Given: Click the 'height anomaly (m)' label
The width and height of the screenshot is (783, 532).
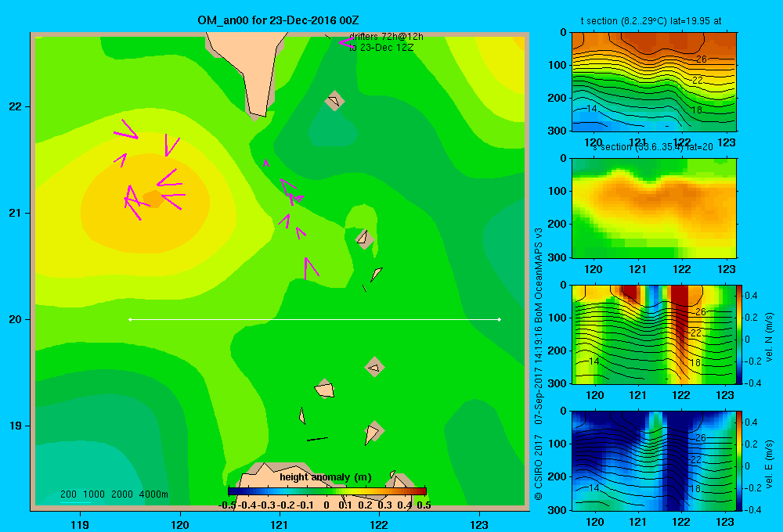Looking at the screenshot, I should tap(326, 477).
